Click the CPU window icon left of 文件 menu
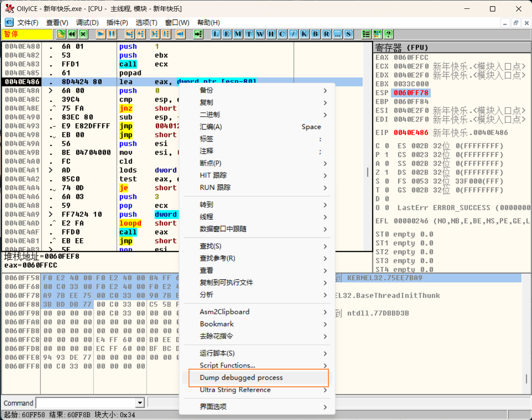The height and width of the screenshot is (420, 532). point(9,22)
